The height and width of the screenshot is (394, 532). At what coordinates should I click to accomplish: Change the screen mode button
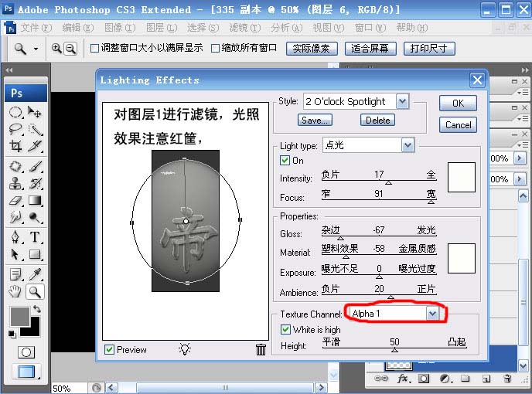click(x=26, y=372)
